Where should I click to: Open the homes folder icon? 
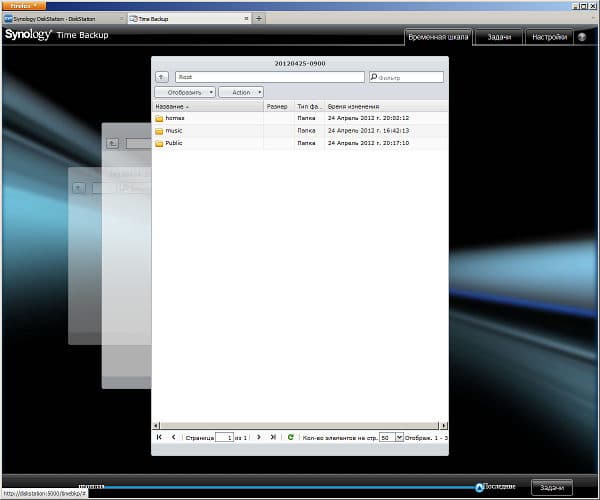coord(159,119)
